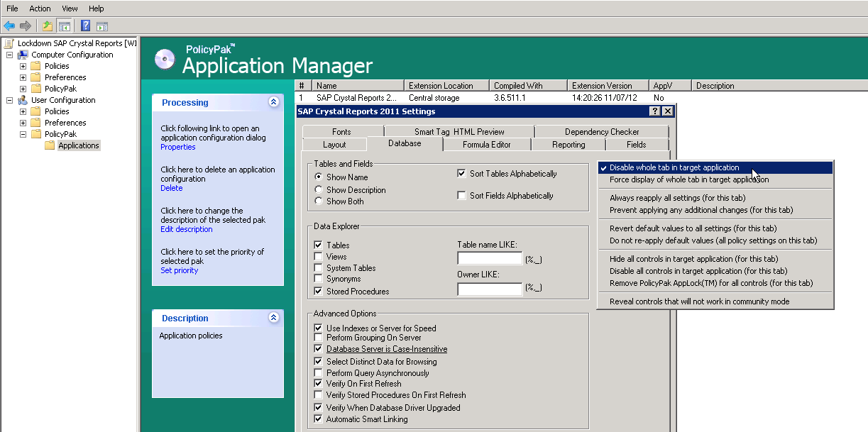
Task: Click the Set priority link
Action: pyautogui.click(x=180, y=270)
